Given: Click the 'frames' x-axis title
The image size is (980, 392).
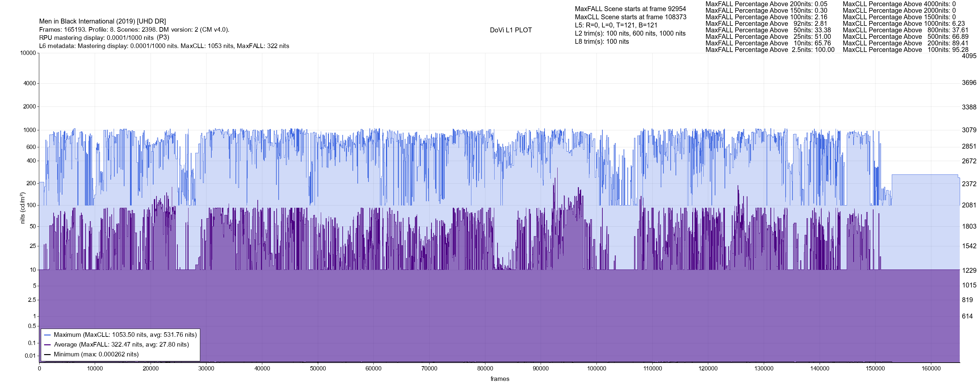Looking at the screenshot, I should 499,379.
